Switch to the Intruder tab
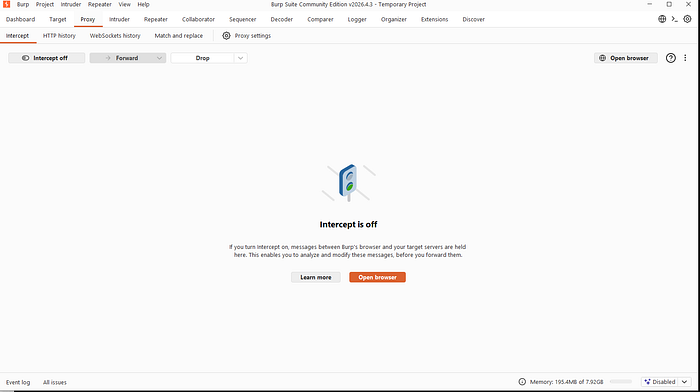Image resolution: width=700 pixels, height=392 pixels. [x=119, y=19]
